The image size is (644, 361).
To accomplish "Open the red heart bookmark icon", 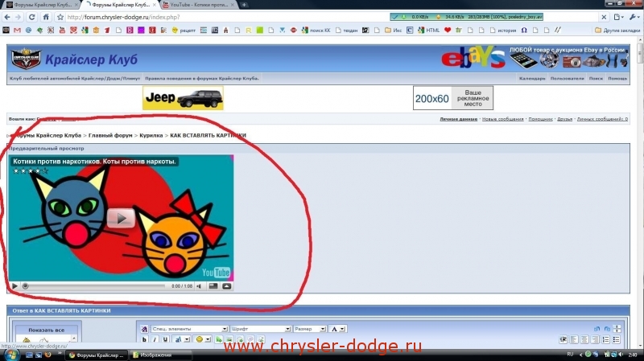I will point(448,31).
